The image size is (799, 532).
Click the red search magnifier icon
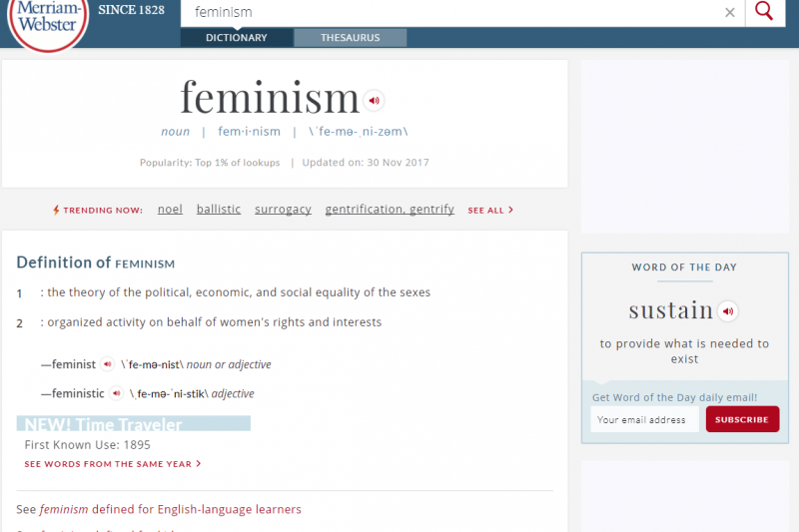point(764,10)
